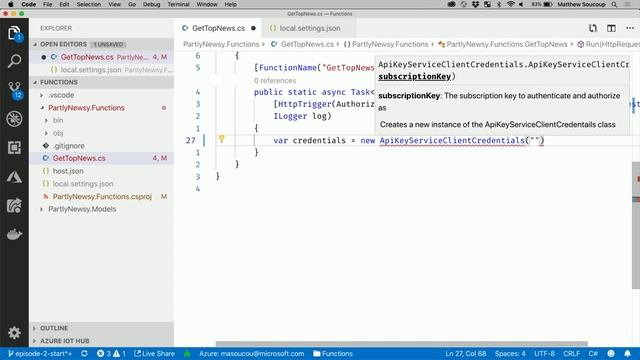Click the UTF-8 encoding status item

coord(544,353)
